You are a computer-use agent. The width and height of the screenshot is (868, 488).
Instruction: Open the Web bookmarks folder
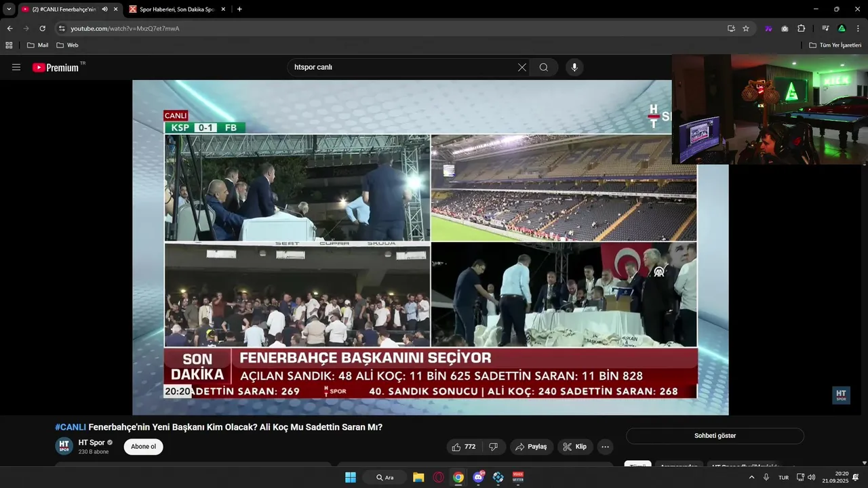(x=67, y=45)
